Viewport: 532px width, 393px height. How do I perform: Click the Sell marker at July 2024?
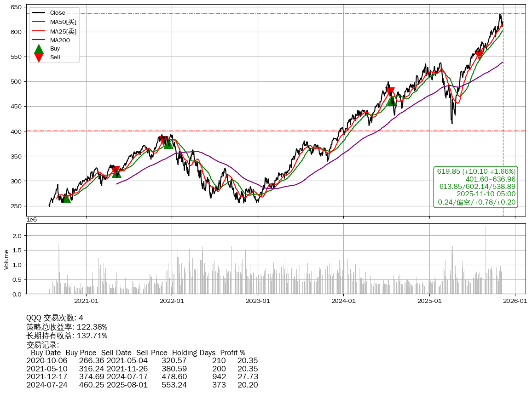tap(390, 91)
